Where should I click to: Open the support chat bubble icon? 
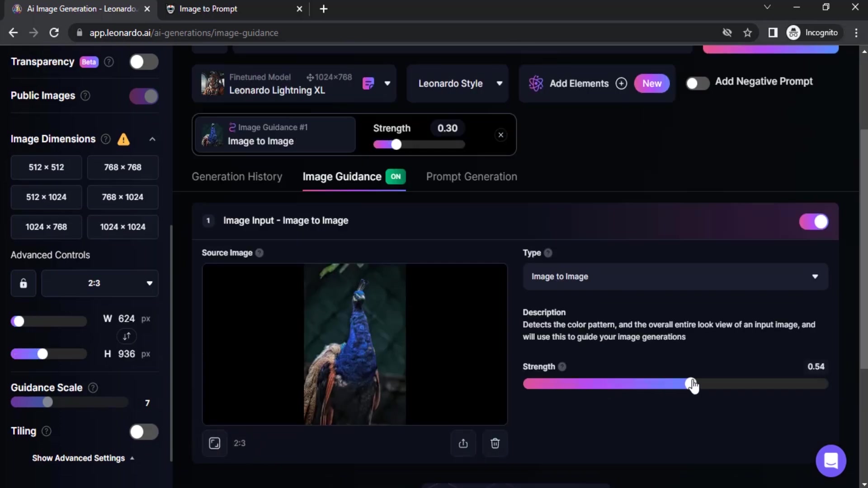(830, 461)
